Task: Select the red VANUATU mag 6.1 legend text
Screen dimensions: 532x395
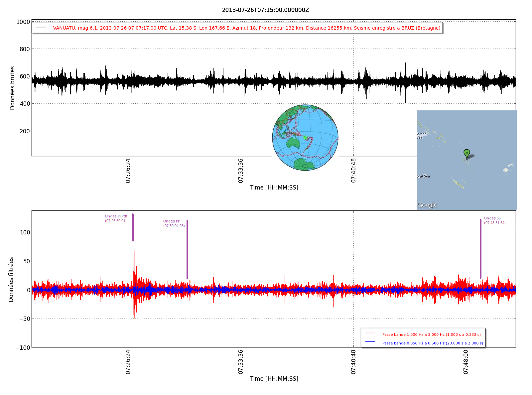Action: click(247, 28)
